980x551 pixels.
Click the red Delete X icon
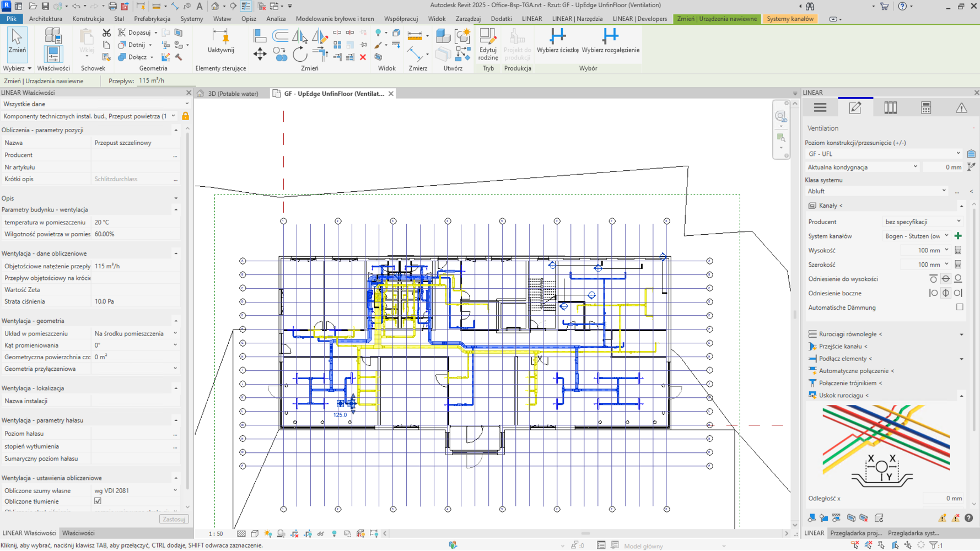coord(363,57)
